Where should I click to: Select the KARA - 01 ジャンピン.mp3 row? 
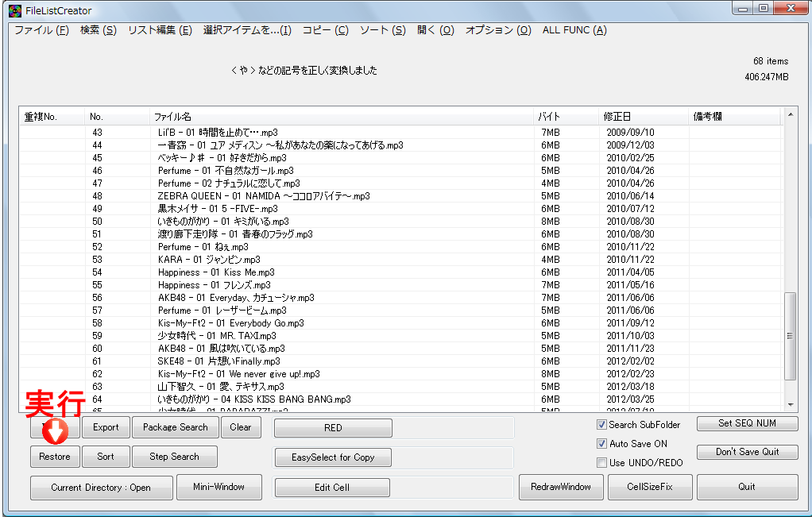pyautogui.click(x=238, y=260)
